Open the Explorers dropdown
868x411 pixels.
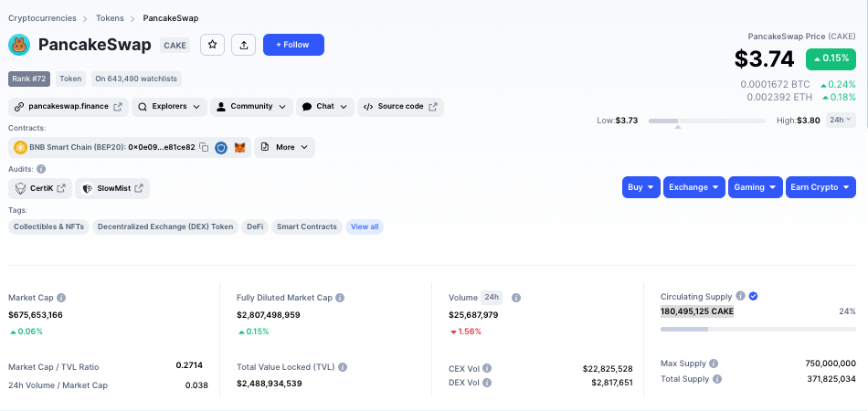click(x=169, y=107)
